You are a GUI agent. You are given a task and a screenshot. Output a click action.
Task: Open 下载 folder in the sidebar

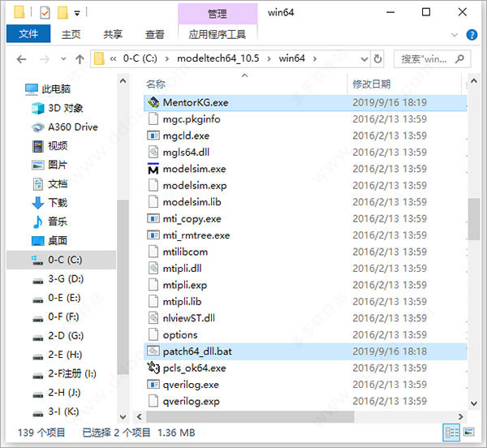coord(50,203)
